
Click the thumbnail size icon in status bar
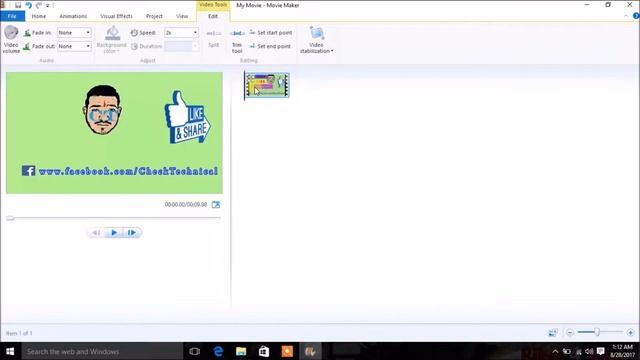pos(553,333)
